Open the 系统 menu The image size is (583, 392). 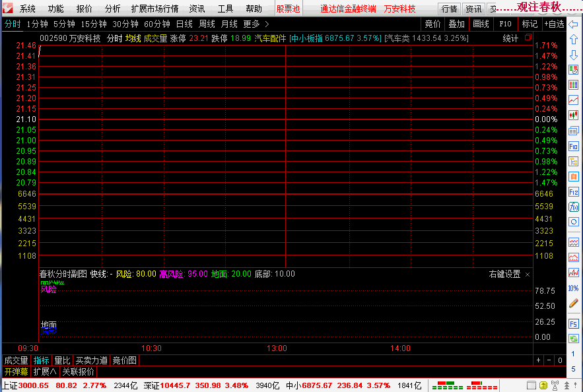point(28,9)
